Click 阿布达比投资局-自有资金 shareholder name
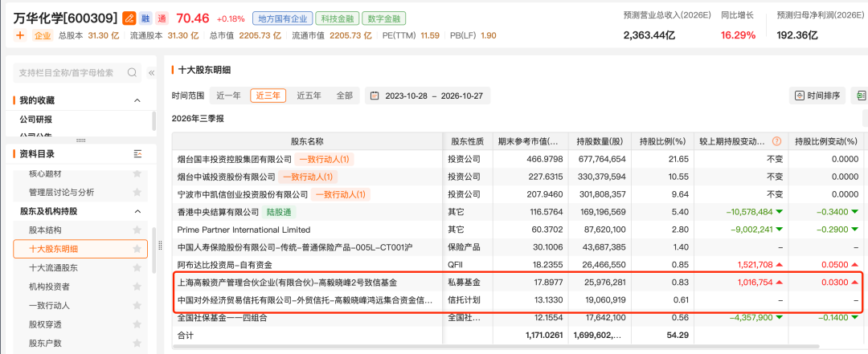Image resolution: width=868 pixels, height=354 pixels. 224,265
